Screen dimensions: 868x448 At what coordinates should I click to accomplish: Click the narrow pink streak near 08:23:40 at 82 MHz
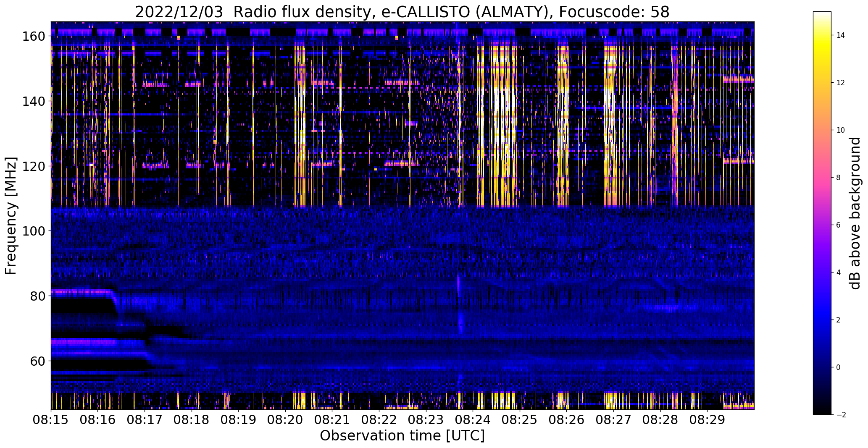click(458, 286)
